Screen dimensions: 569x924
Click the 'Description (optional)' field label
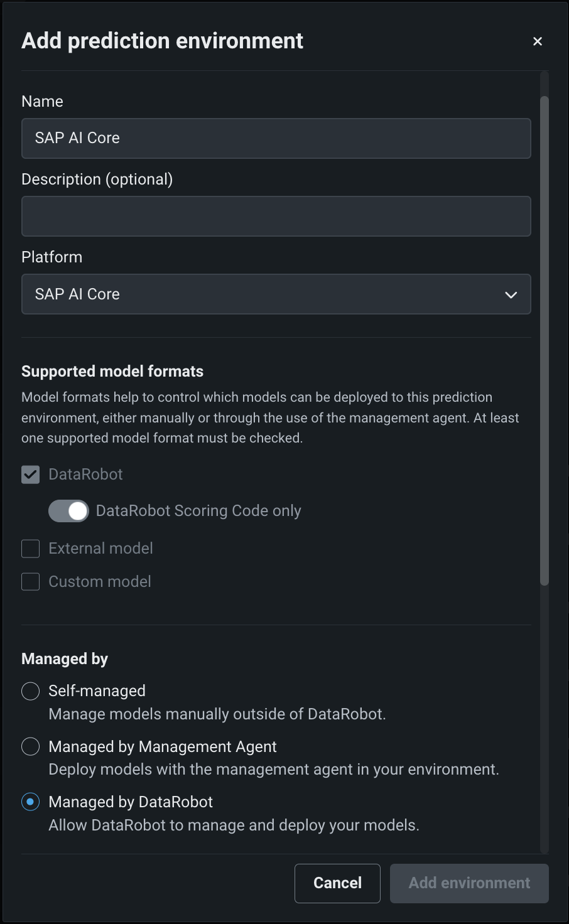coord(97,180)
